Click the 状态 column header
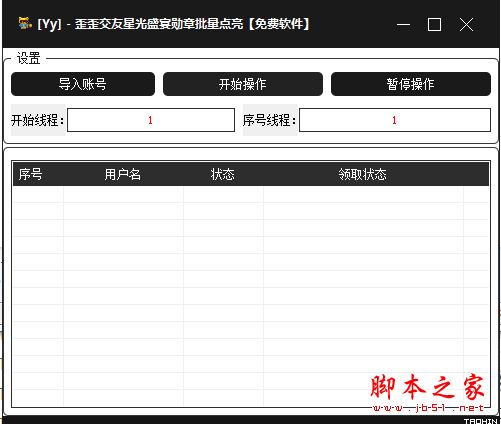Screen dimensions: 501x424 pos(223,174)
